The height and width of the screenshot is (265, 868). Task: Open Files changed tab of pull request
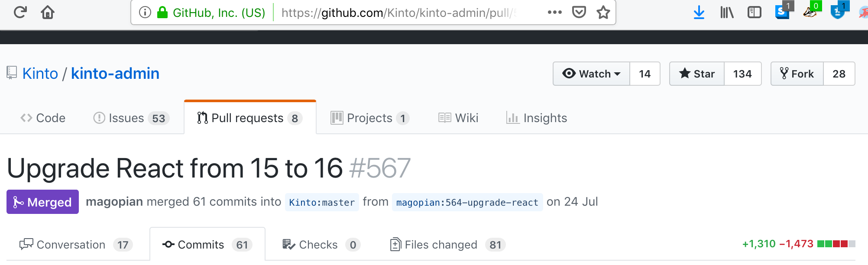447,245
